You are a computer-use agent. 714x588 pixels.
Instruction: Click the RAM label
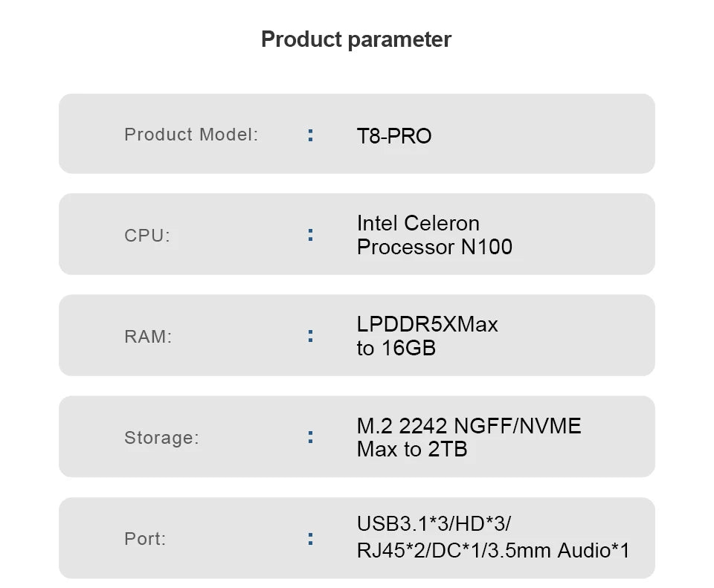tap(148, 337)
